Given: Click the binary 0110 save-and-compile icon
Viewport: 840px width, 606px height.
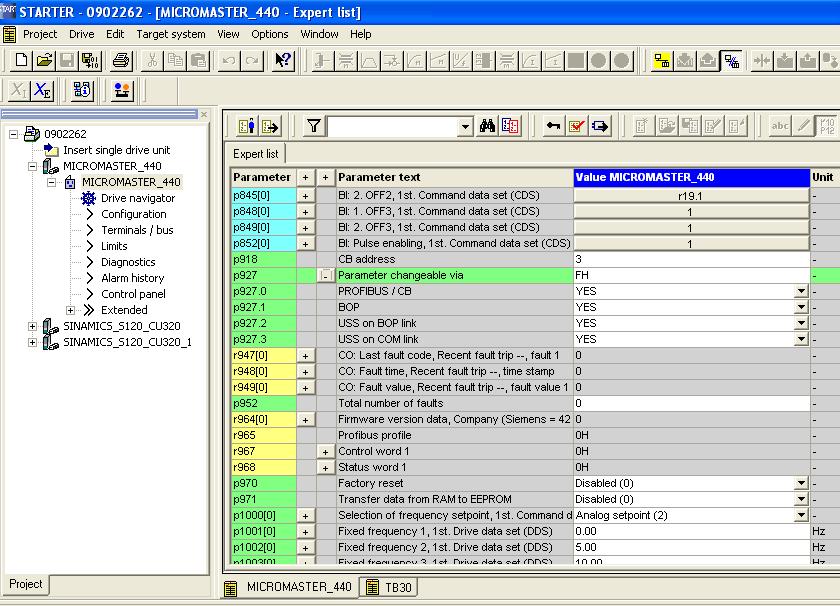Looking at the screenshot, I should [x=90, y=60].
